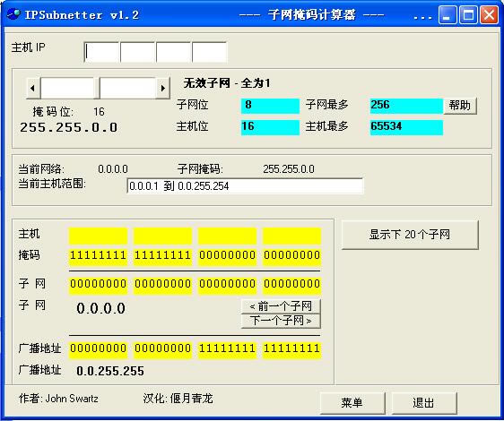This screenshot has width=504, height=421.
Task: Click the right arrow of mask bits scrollbar
Action: pyautogui.click(x=162, y=88)
